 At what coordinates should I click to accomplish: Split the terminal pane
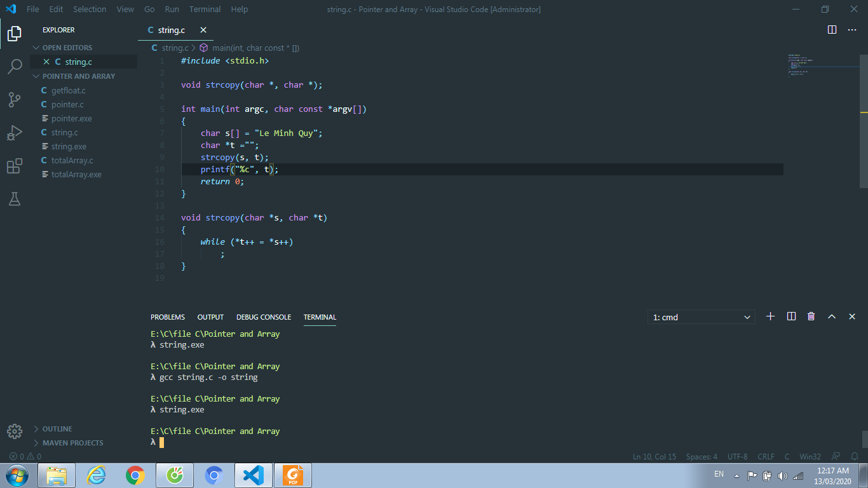click(791, 316)
